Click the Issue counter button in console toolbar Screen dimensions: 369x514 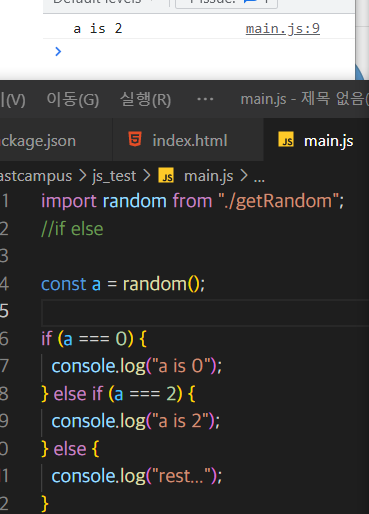click(x=226, y=3)
